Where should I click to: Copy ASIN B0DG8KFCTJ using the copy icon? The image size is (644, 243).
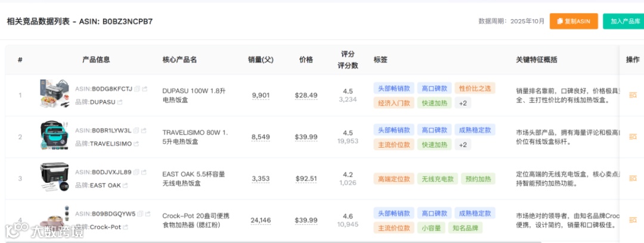(137, 89)
